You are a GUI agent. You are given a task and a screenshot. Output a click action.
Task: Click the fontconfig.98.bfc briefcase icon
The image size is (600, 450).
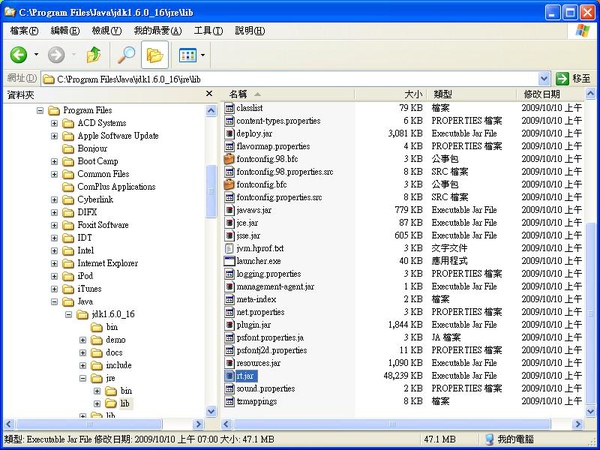(229, 159)
